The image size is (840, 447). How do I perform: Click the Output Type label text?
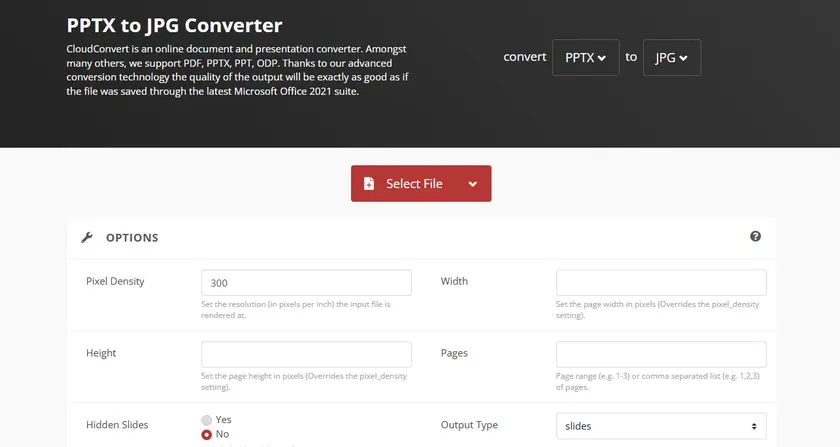(469, 425)
